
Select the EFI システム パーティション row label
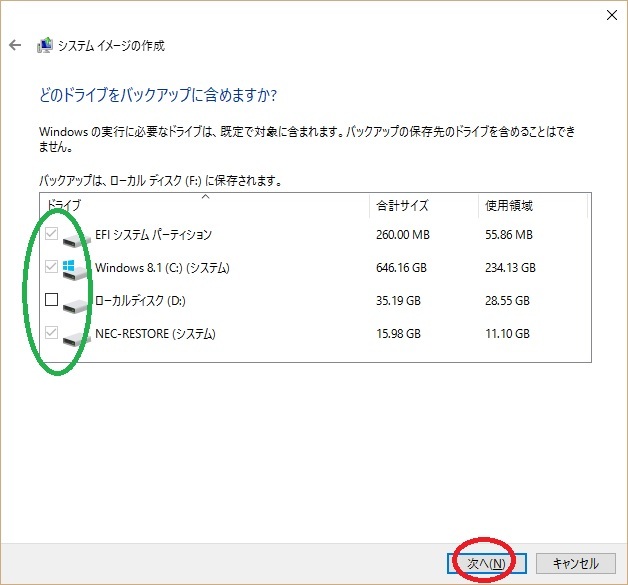(153, 234)
